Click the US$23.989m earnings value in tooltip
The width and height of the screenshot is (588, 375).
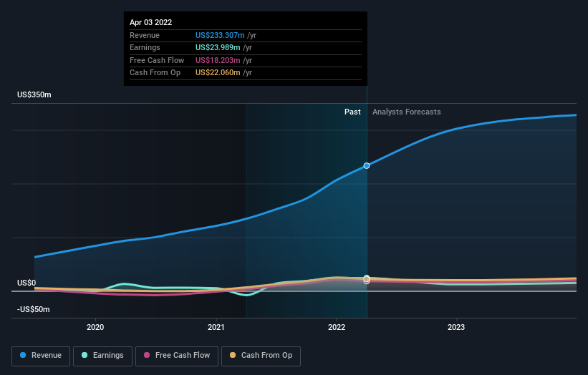pyautogui.click(x=218, y=47)
